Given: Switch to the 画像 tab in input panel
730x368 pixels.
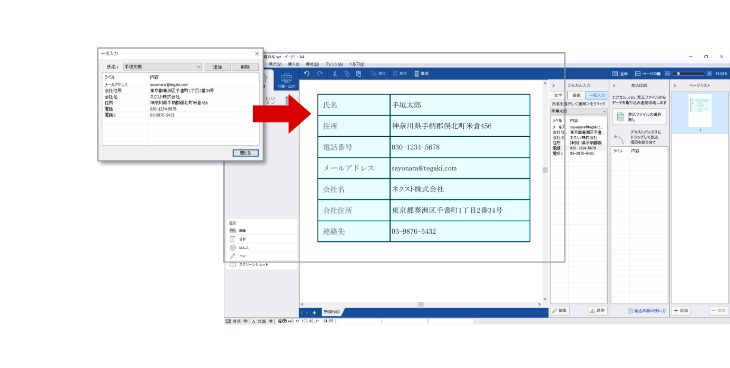Looking at the screenshot, I should [x=576, y=95].
